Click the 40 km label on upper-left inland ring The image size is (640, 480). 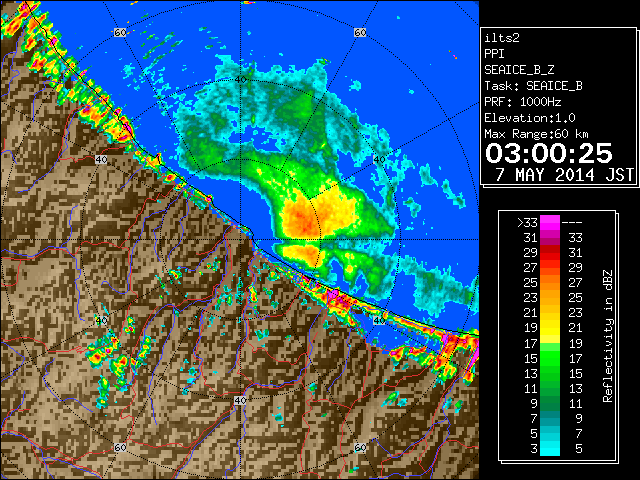(x=101, y=159)
